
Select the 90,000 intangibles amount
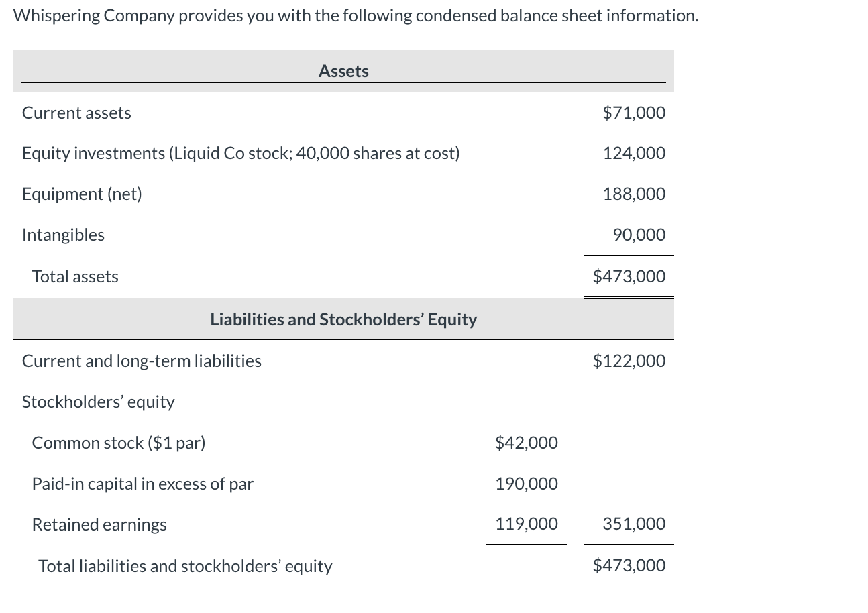pyautogui.click(x=639, y=235)
